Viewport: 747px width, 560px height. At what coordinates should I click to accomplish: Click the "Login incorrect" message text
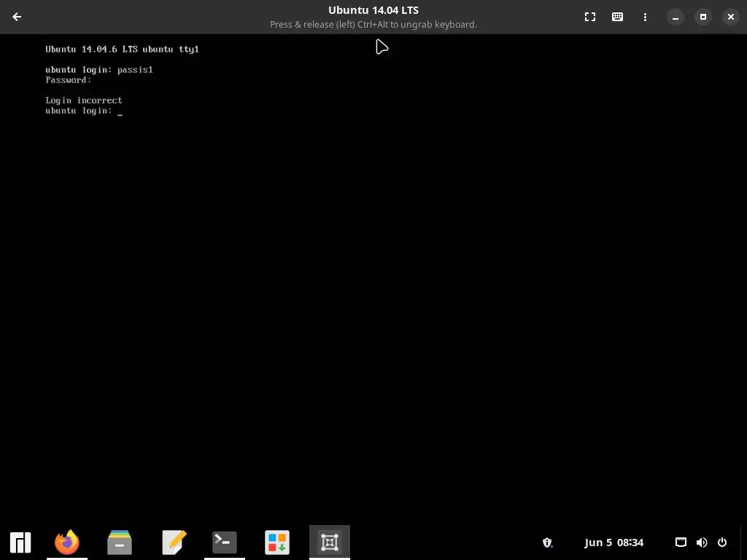tap(84, 101)
